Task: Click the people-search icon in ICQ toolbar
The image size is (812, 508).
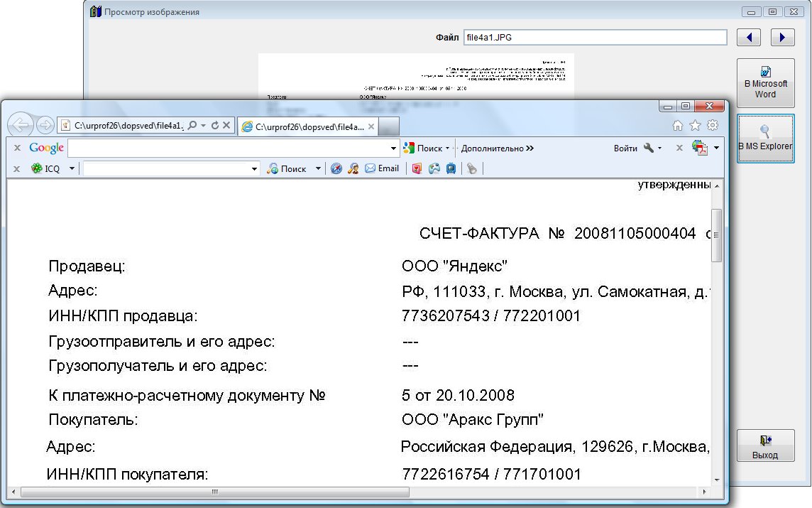Action: tap(353, 168)
